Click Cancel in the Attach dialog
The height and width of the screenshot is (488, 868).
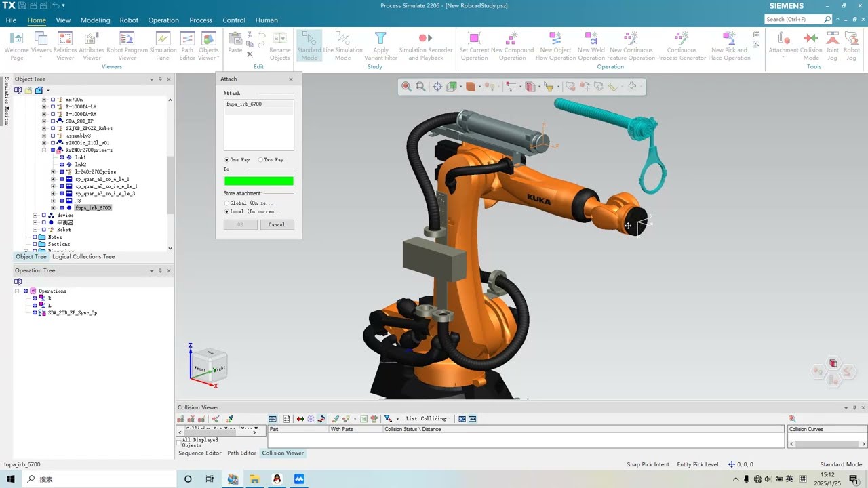(277, 224)
